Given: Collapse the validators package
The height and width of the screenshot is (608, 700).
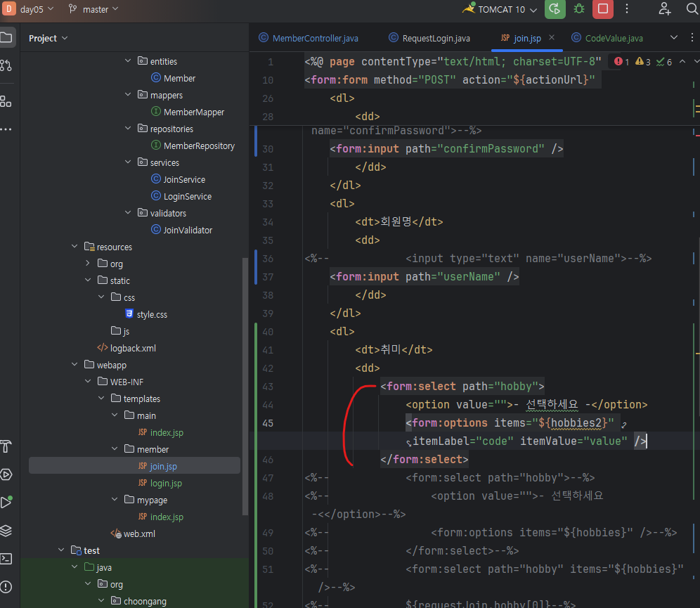Looking at the screenshot, I should point(128,212).
